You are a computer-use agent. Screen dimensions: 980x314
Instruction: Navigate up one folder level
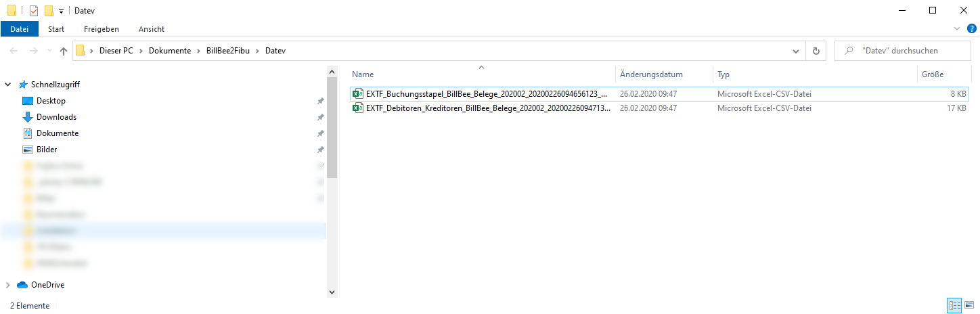[x=64, y=51]
